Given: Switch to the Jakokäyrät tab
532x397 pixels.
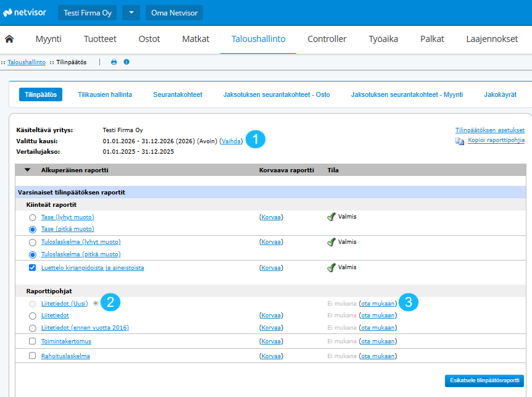Looking at the screenshot, I should [x=500, y=94].
